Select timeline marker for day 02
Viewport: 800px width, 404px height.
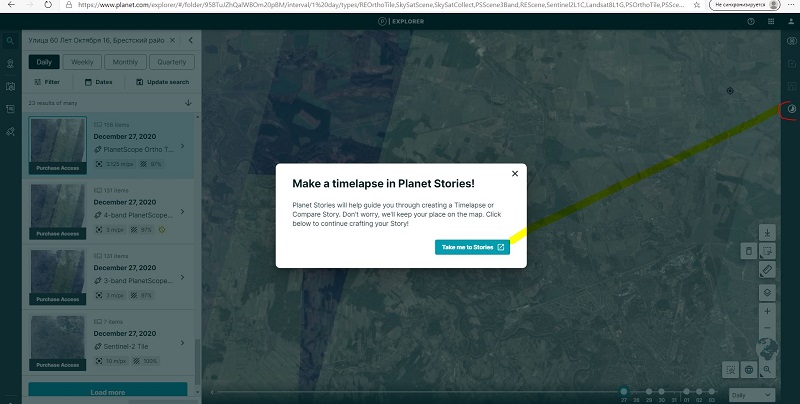pyautogui.click(x=699, y=392)
